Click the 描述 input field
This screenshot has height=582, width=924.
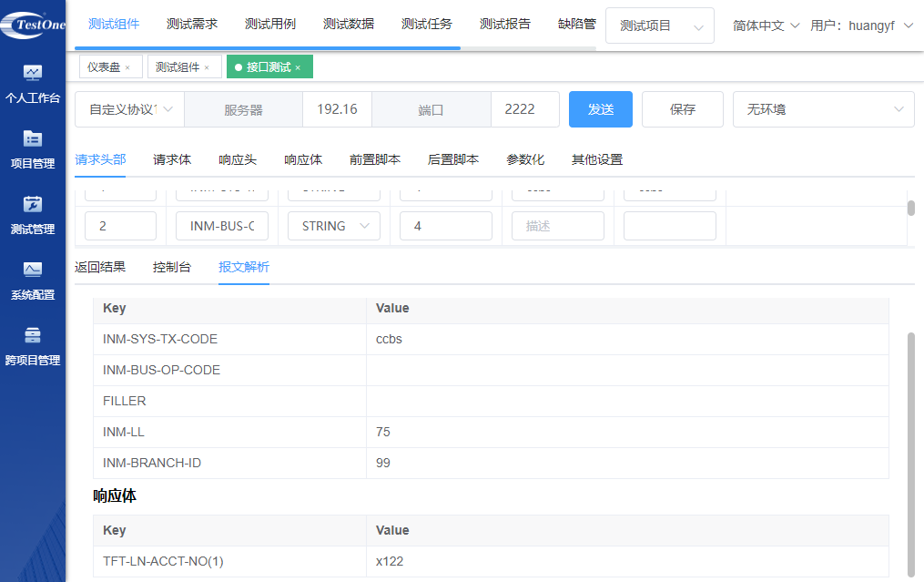(x=558, y=226)
